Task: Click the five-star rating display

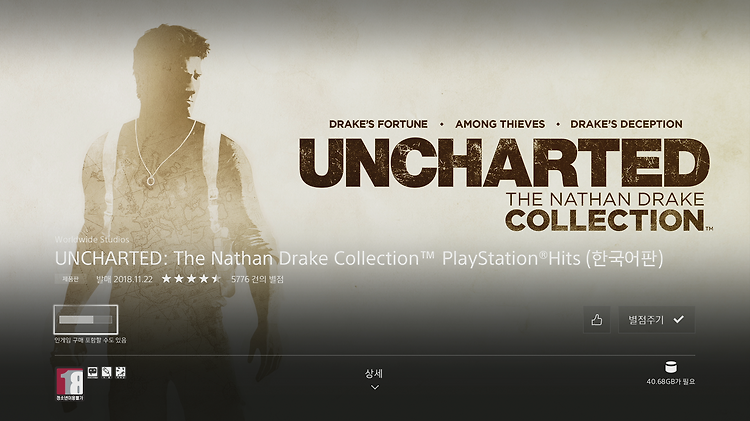Action: (191, 278)
